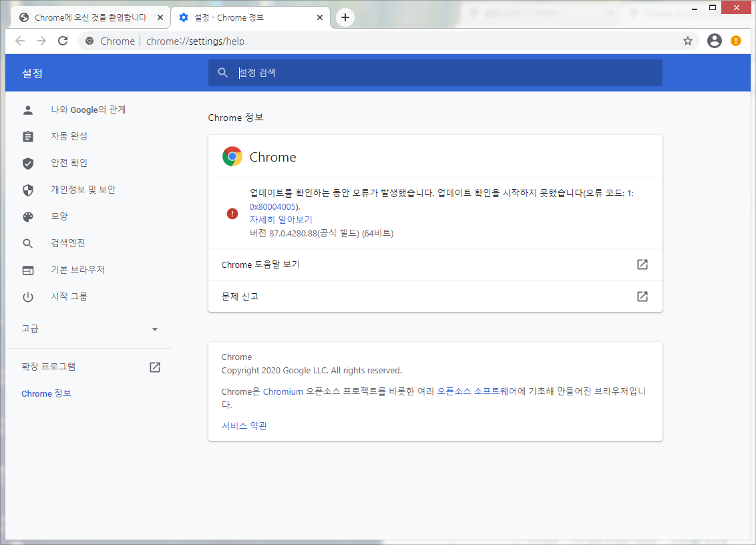Open '나와 Google의 관계' settings section

88,110
